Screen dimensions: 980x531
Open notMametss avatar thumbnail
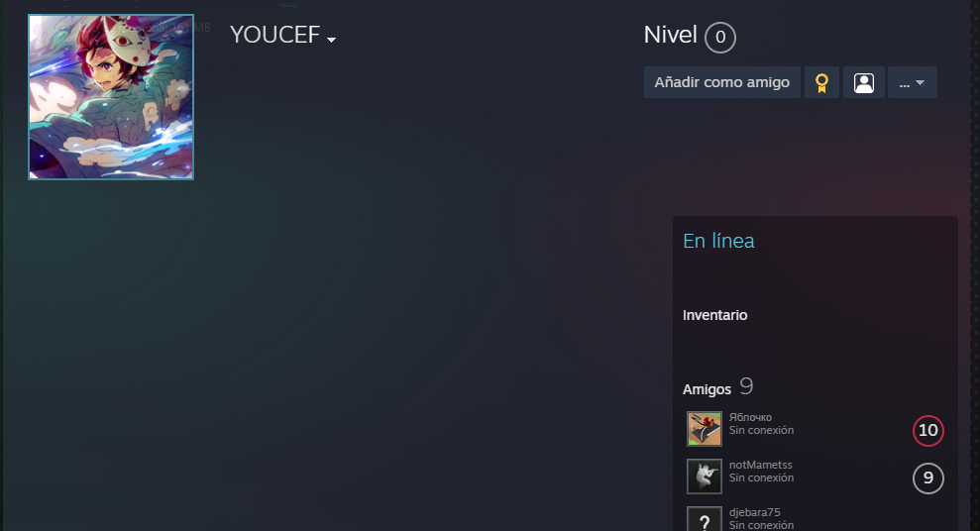point(705,477)
